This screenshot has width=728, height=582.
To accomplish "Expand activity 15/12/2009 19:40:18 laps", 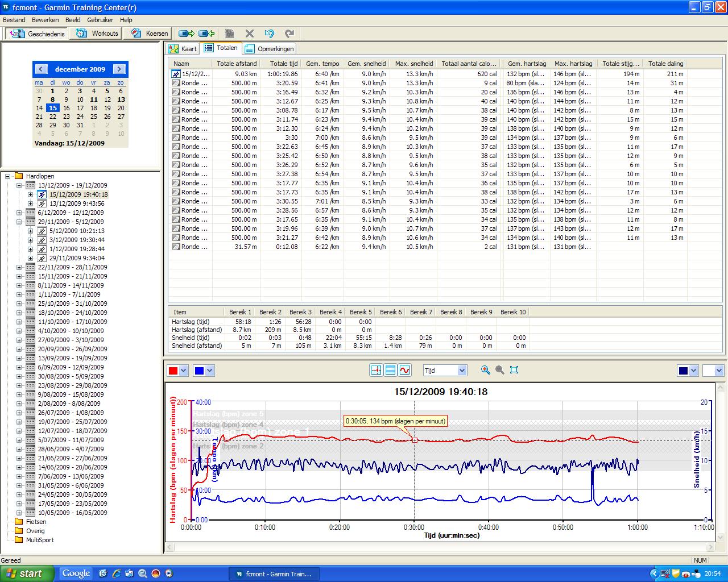I will [x=30, y=194].
